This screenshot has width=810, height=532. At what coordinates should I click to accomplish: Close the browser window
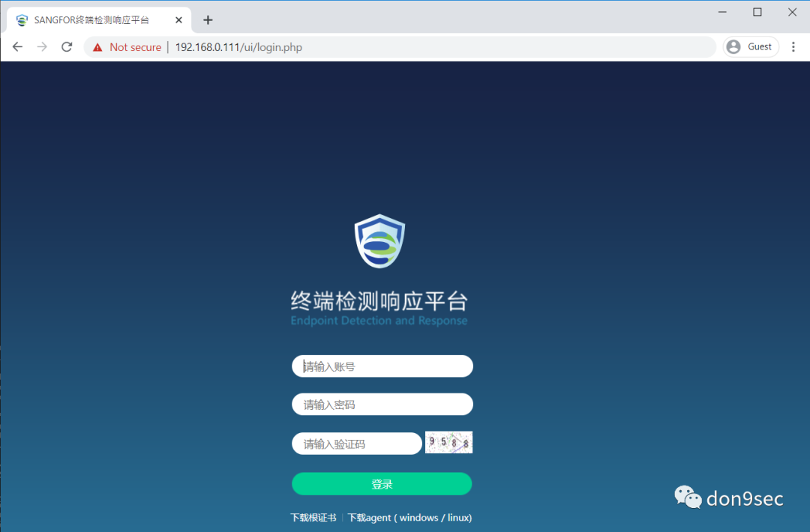pos(792,12)
